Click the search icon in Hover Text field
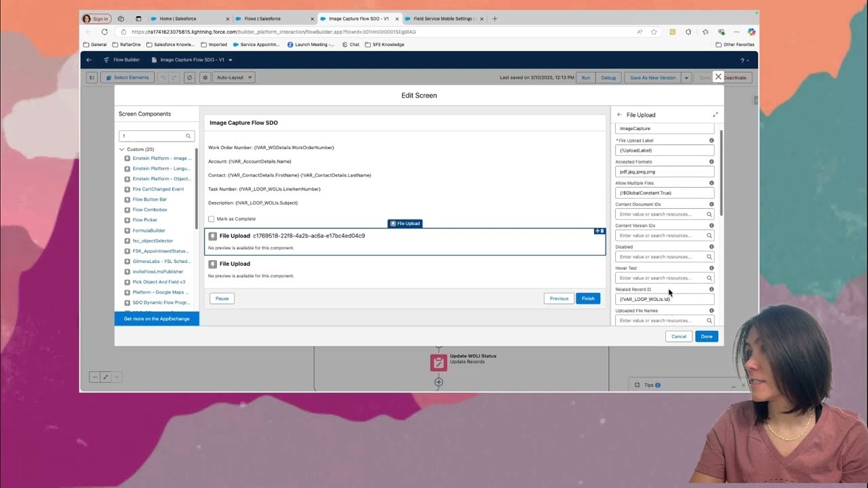This screenshot has height=488, width=868. 709,278
